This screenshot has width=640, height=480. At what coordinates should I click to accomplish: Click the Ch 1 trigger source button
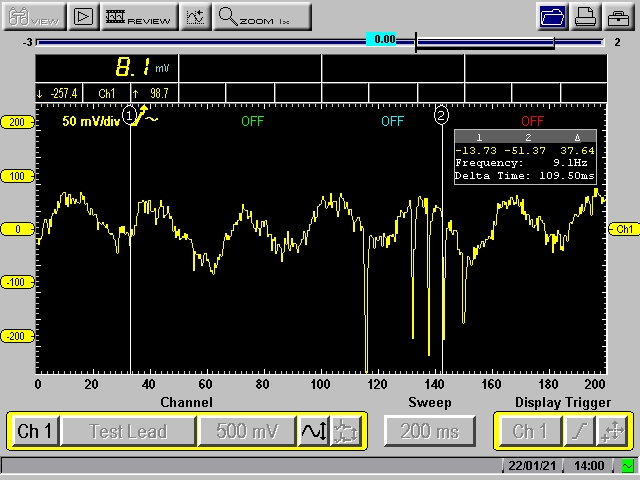(x=530, y=432)
